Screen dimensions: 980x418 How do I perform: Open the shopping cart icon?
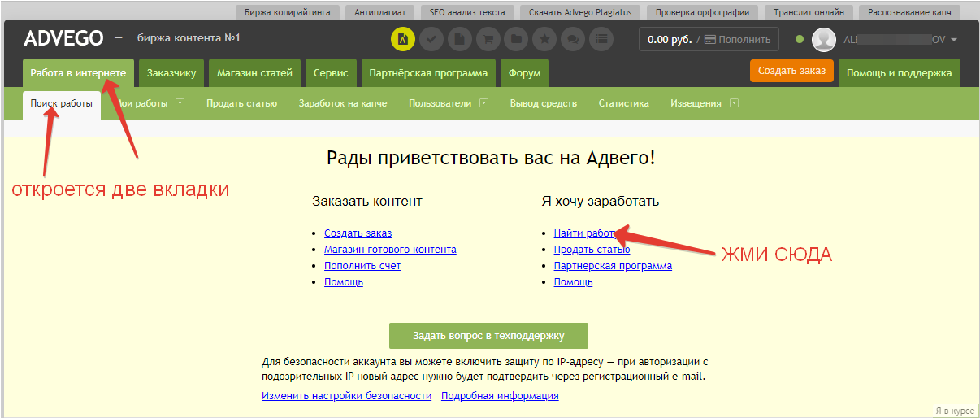pyautogui.click(x=488, y=38)
